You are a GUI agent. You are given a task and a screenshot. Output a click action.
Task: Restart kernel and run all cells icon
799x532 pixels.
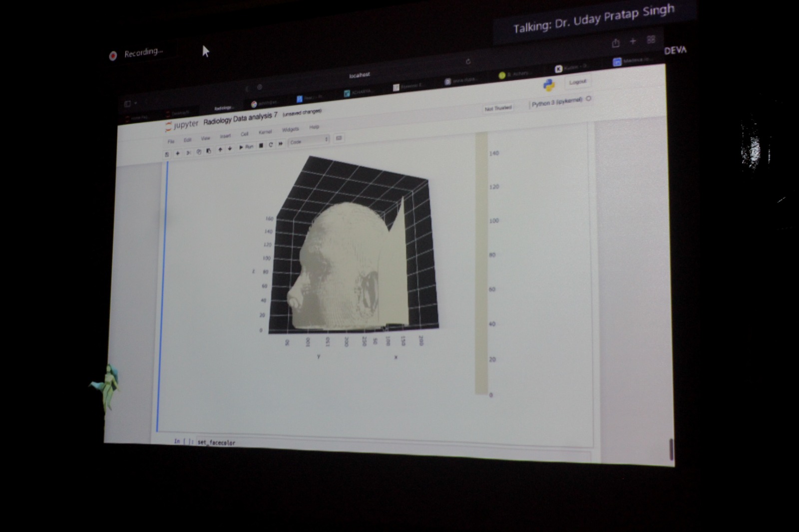click(x=281, y=144)
